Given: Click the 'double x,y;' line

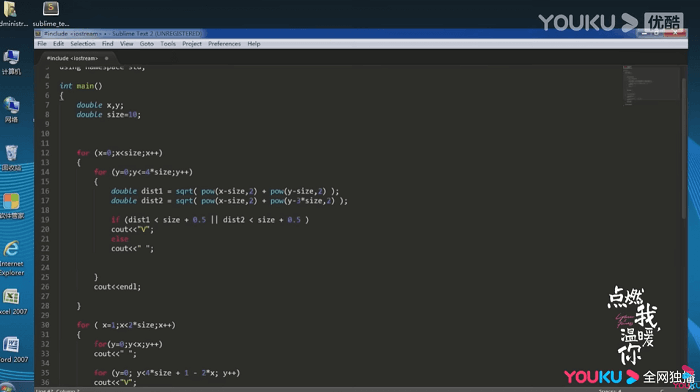Looking at the screenshot, I should point(100,105).
